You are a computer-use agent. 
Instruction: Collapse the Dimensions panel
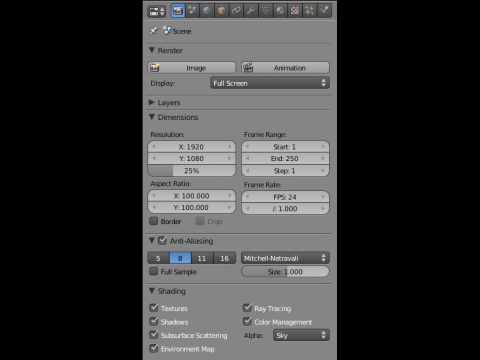point(152,117)
